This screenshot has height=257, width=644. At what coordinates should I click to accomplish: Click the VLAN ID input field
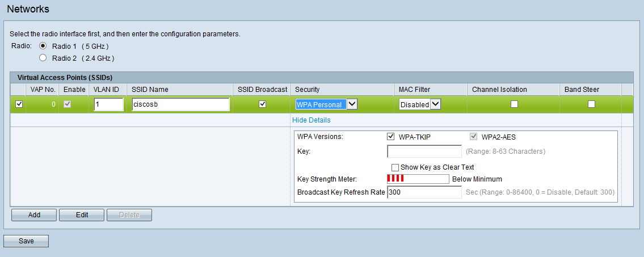pyautogui.click(x=108, y=104)
